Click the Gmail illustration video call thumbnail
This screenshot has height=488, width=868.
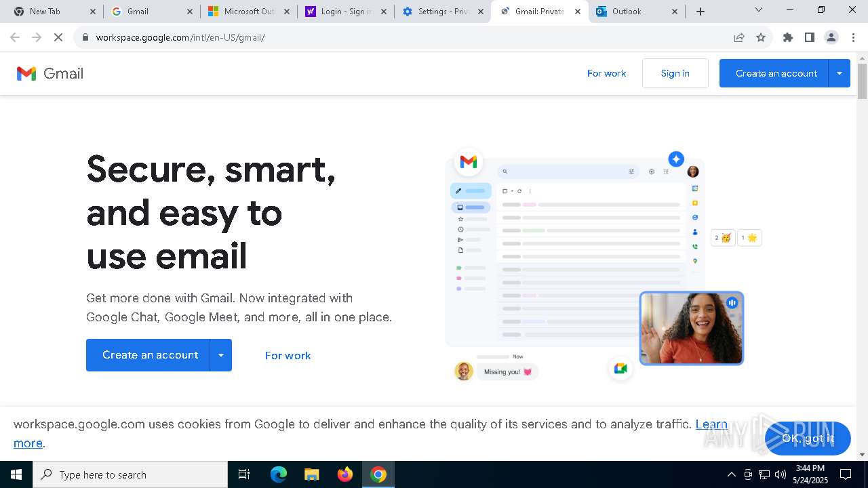tap(692, 328)
